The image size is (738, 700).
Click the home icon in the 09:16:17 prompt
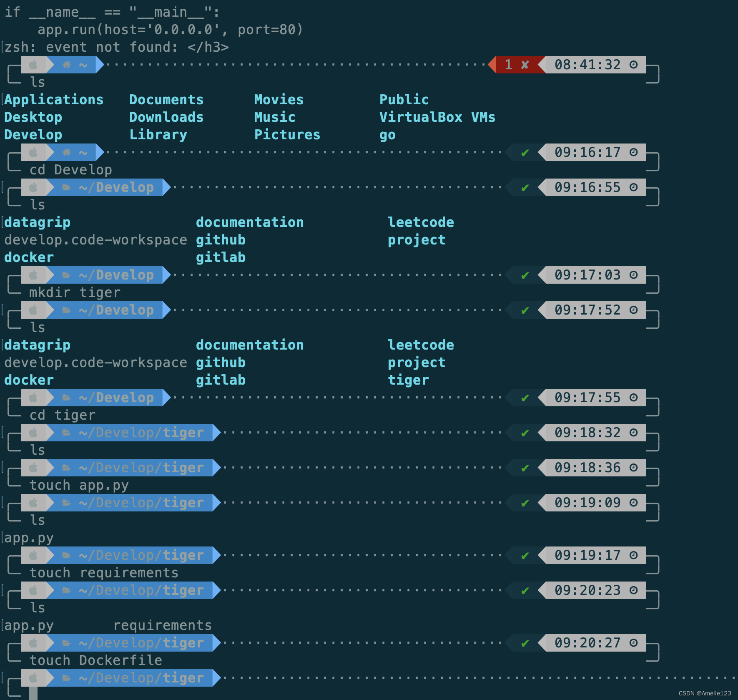point(67,152)
